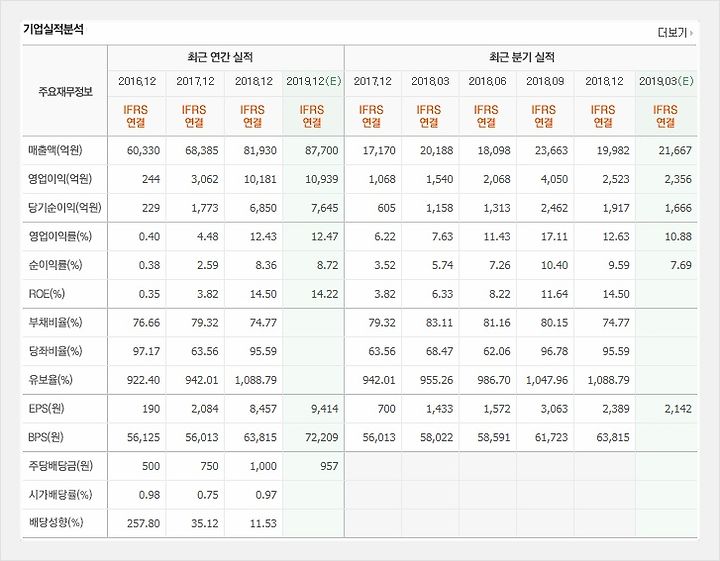Screen dimensions: 720x561
Task: Open the 더보기 link
Action: (x=672, y=33)
